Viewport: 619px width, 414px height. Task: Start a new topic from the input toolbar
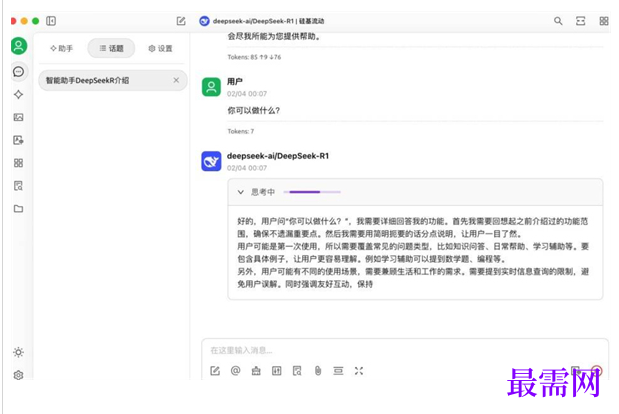(x=215, y=371)
